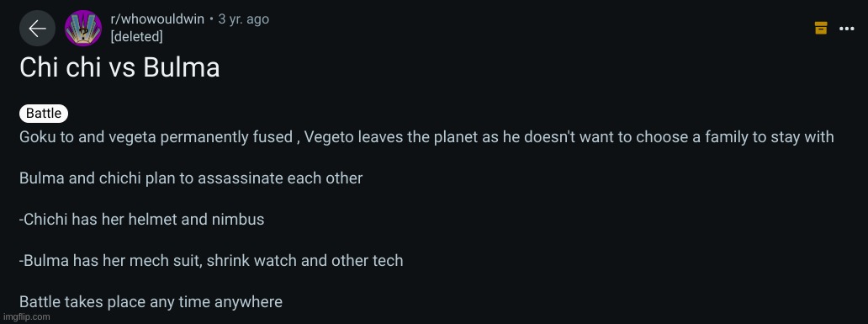Click the yellow archived post icon

tap(821, 28)
